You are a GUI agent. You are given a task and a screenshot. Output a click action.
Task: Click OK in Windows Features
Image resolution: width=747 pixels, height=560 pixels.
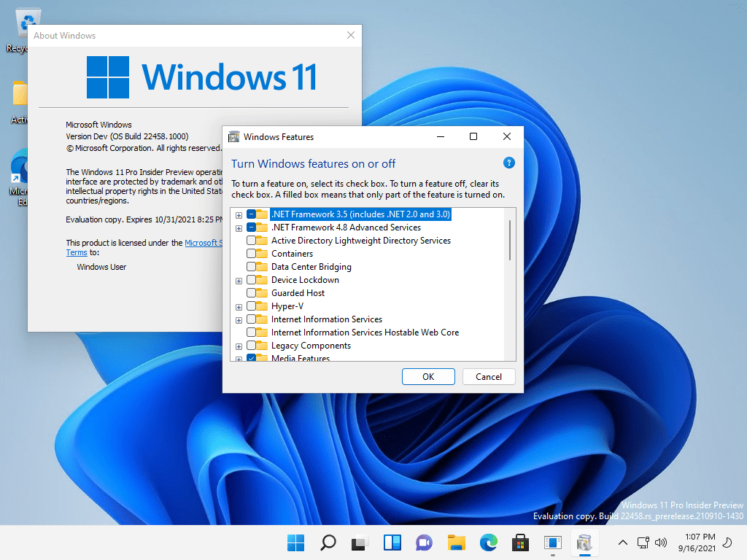pyautogui.click(x=428, y=377)
